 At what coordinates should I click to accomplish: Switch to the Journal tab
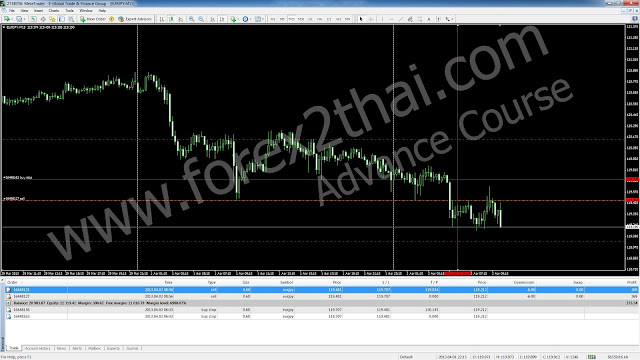[x=132, y=348]
